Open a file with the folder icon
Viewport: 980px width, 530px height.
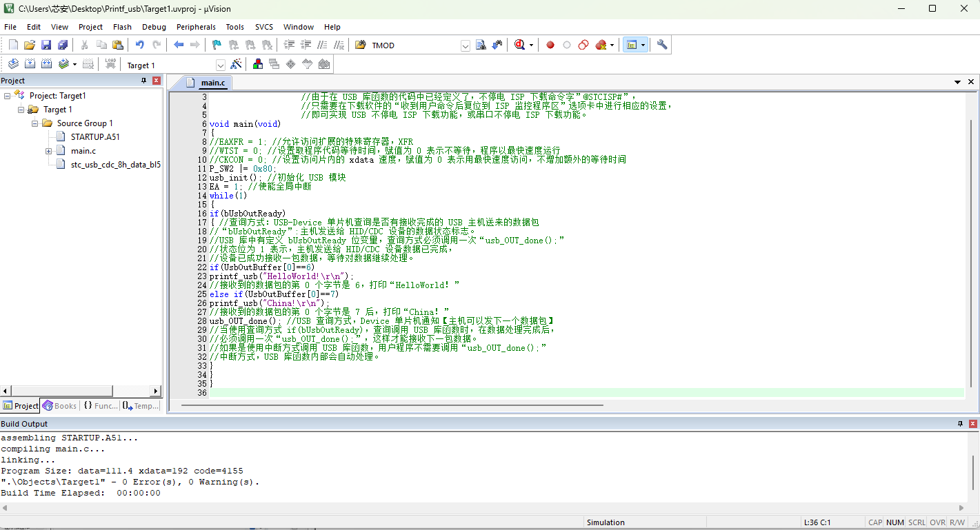click(x=30, y=45)
